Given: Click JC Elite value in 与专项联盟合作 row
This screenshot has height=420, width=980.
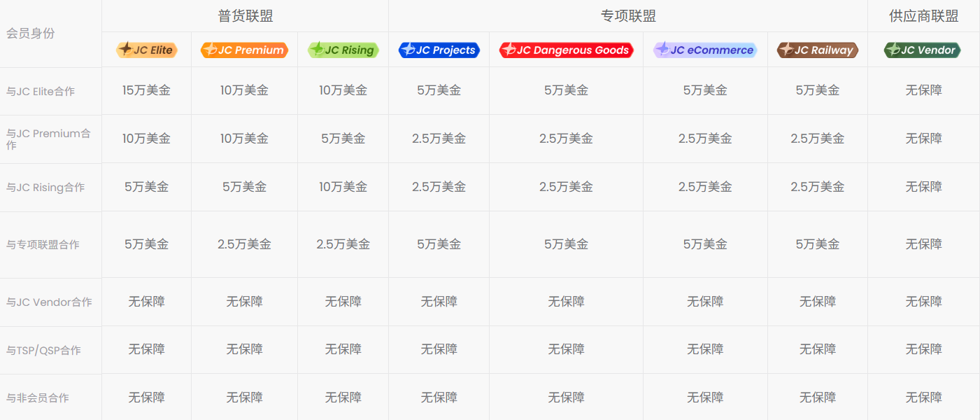Looking at the screenshot, I should [146, 244].
